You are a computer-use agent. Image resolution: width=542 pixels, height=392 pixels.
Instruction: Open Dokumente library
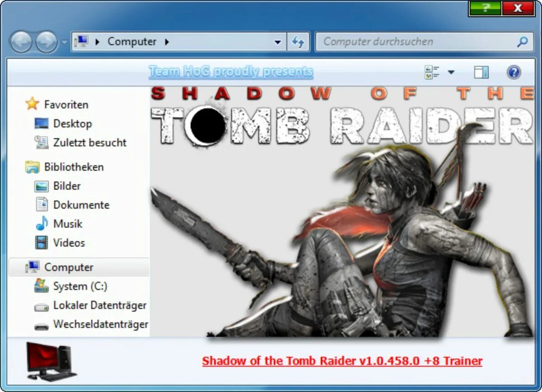click(x=81, y=205)
